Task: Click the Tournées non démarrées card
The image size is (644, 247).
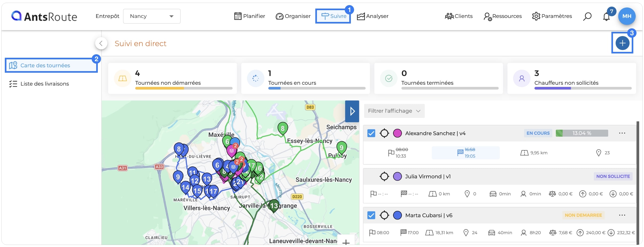Action: [x=172, y=78]
